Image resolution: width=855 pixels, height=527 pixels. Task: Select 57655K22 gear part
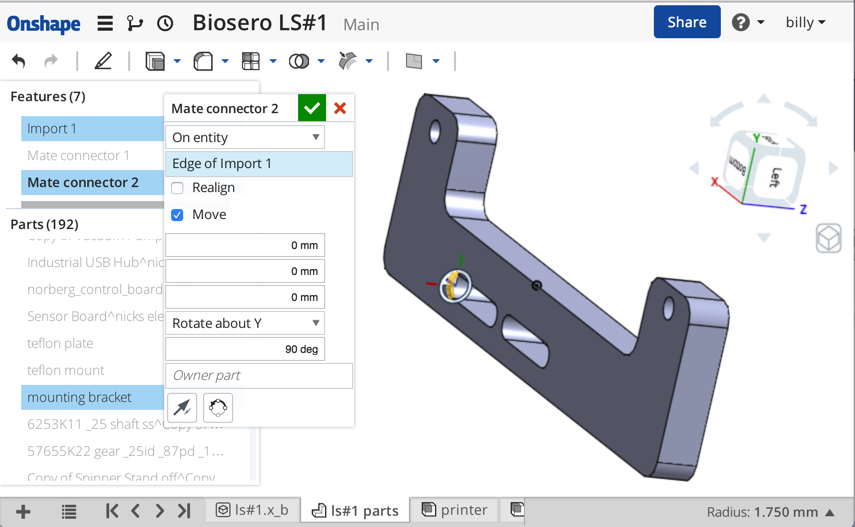tap(125, 451)
